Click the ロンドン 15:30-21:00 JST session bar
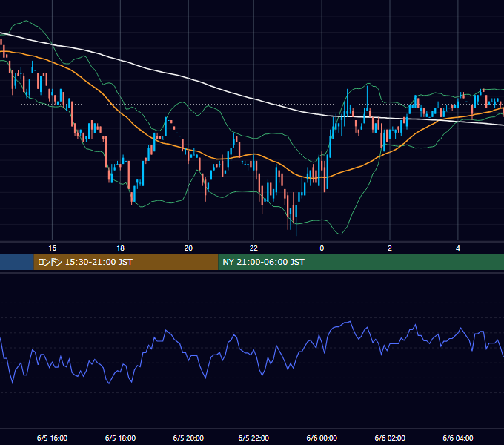504x445 pixels. [x=126, y=262]
